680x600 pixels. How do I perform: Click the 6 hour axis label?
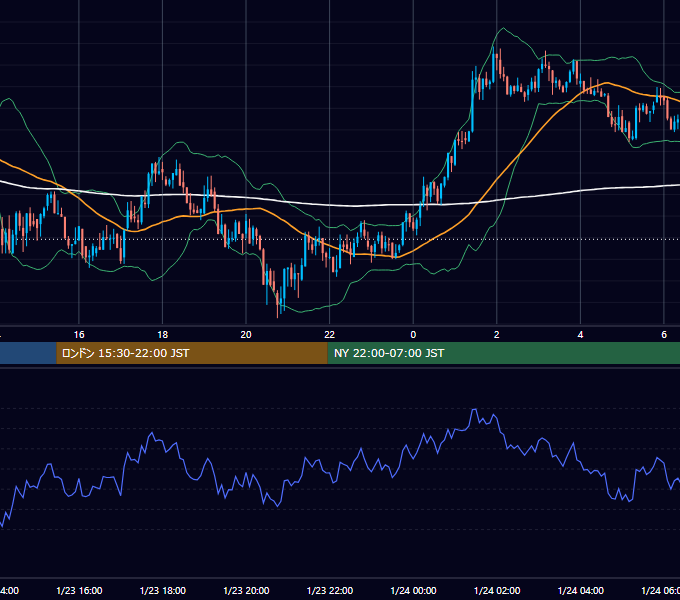coord(664,335)
